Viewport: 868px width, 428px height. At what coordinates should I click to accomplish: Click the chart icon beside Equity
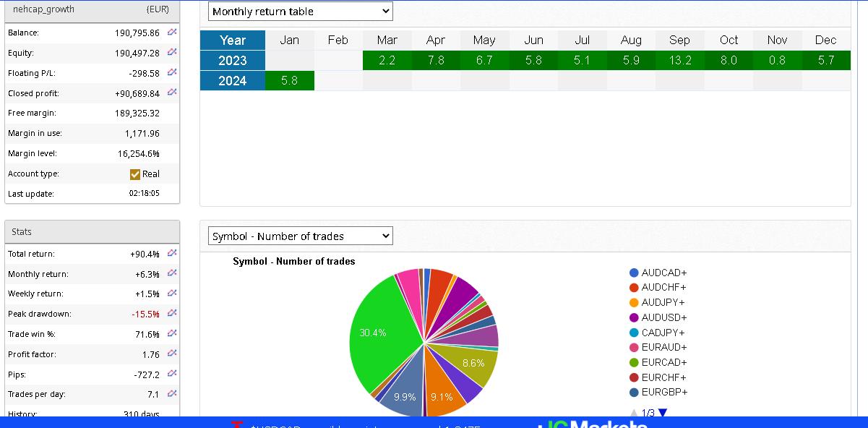[172, 53]
